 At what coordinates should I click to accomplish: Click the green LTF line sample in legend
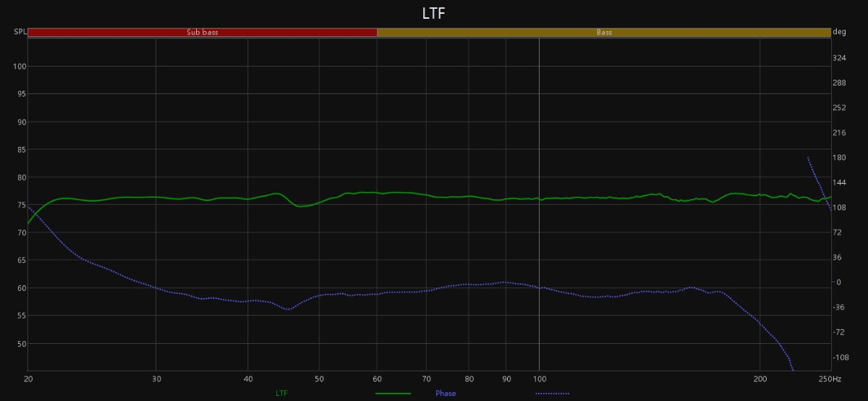(x=393, y=394)
